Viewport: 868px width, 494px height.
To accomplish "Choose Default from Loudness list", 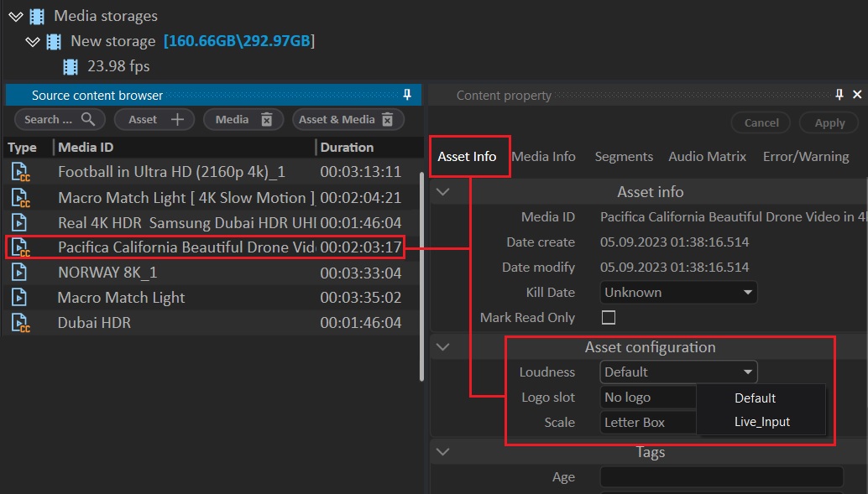I will click(755, 398).
